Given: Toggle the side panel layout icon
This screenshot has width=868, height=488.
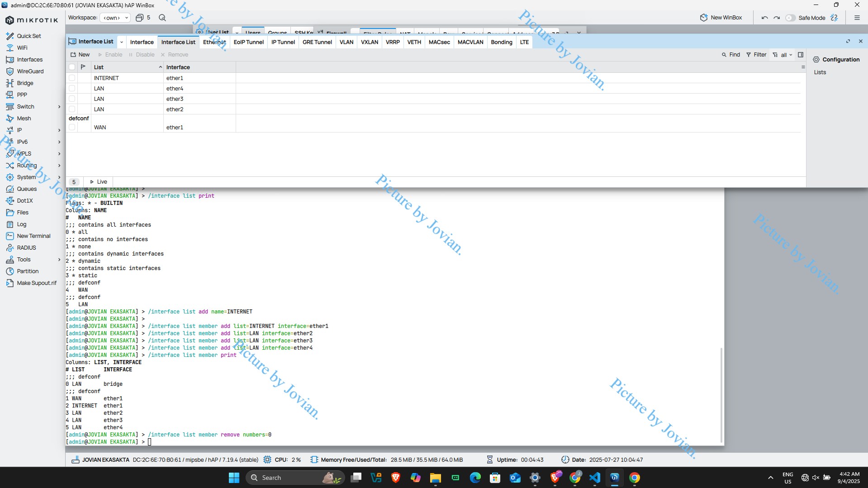Looking at the screenshot, I should click(x=801, y=55).
